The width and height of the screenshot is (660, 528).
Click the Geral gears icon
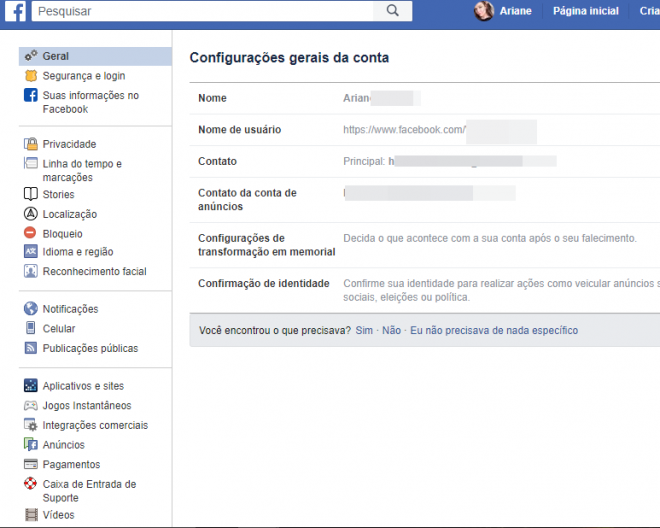[x=31, y=56]
